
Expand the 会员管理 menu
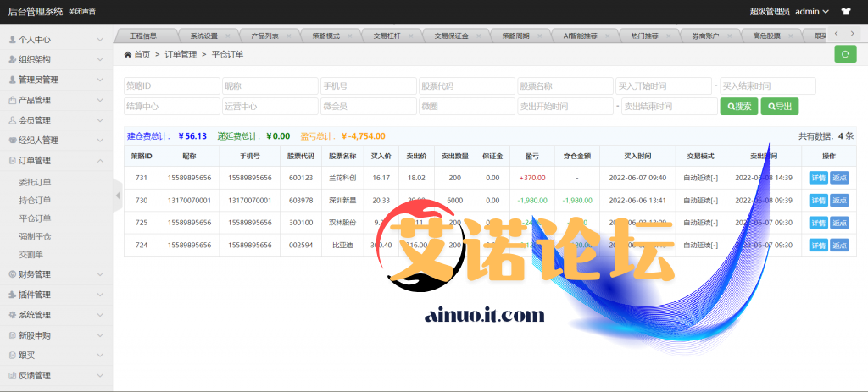(x=57, y=120)
